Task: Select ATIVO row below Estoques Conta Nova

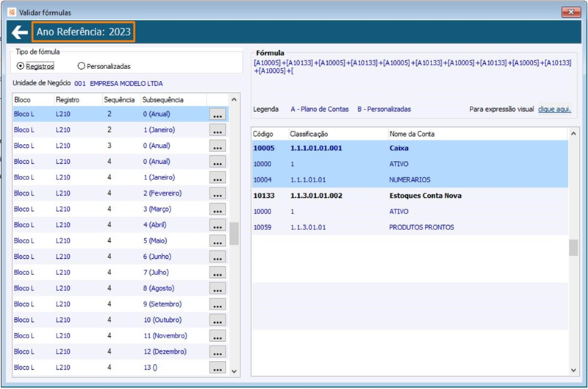Action: click(x=410, y=212)
